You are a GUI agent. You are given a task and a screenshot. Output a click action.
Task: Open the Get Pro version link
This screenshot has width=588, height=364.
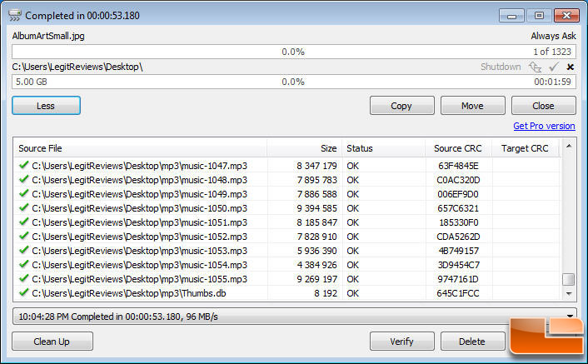pyautogui.click(x=544, y=126)
